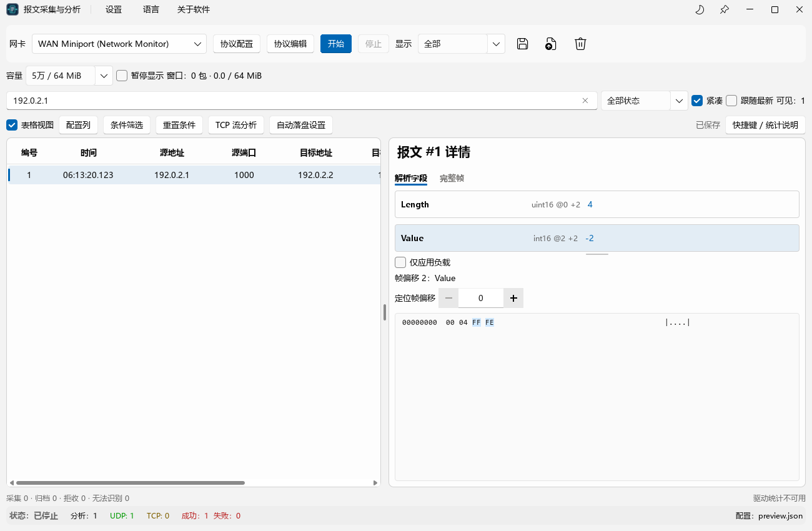Open 自动落盘设置
Viewport: 812px width, 531px height.
pyautogui.click(x=301, y=125)
